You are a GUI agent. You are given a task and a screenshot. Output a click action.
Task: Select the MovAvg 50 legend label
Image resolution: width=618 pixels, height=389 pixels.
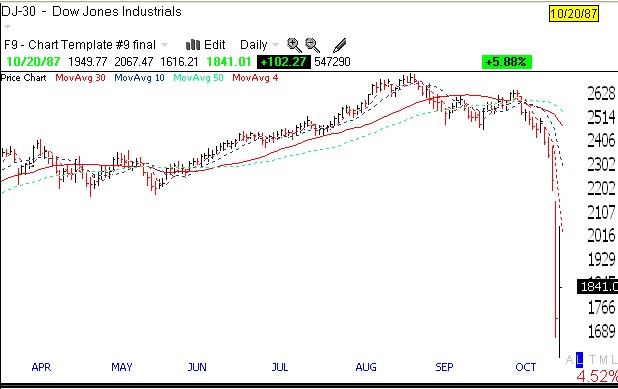coord(198,78)
